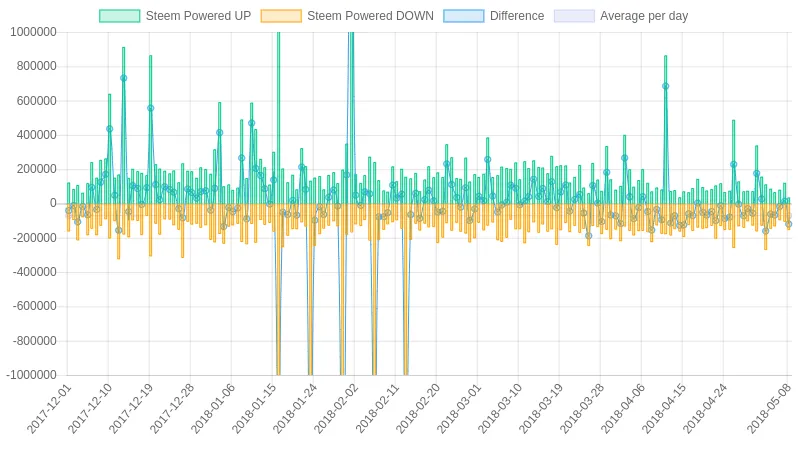This screenshot has width=798, height=450.
Task: Click the orange Steem Powered DOWN swatch
Action: 281,16
